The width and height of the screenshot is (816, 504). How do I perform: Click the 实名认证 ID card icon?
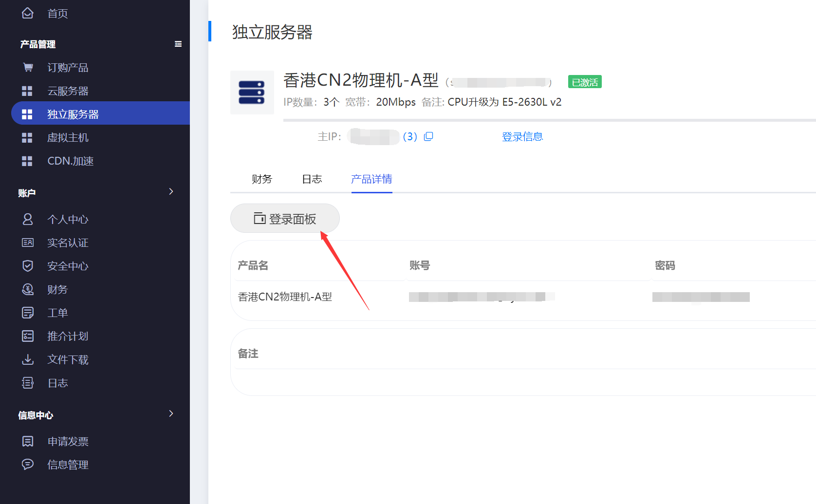click(x=28, y=243)
